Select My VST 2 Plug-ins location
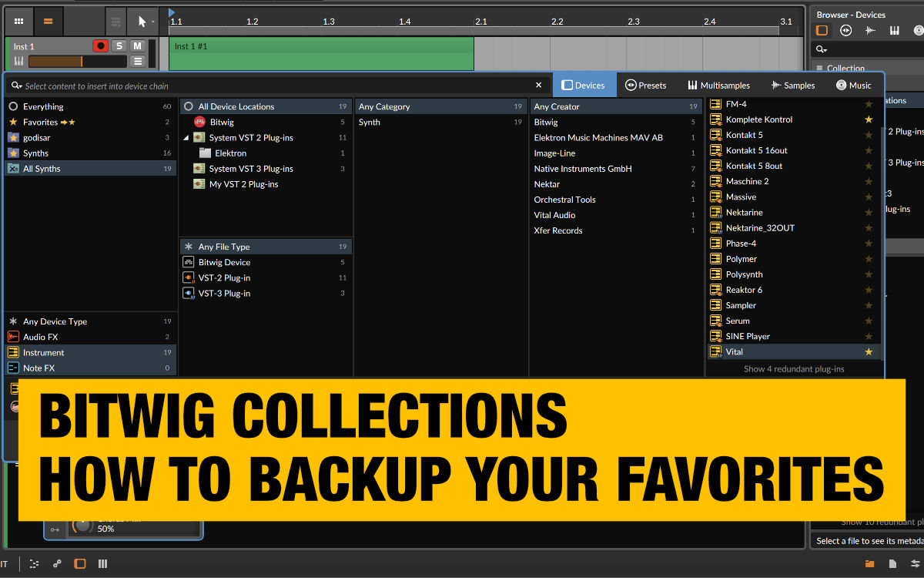 pos(266,184)
